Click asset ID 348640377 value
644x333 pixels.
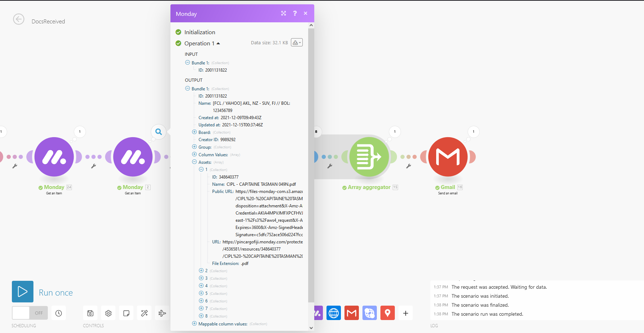(x=229, y=177)
